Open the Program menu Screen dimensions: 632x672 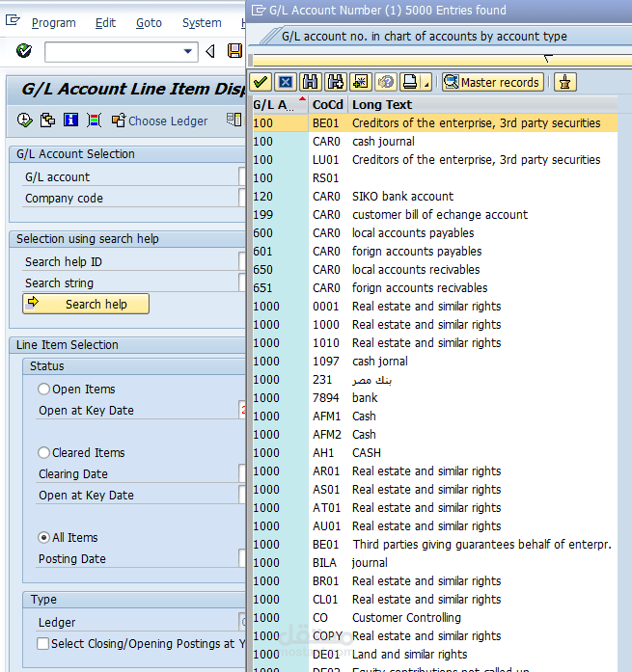coord(54,23)
